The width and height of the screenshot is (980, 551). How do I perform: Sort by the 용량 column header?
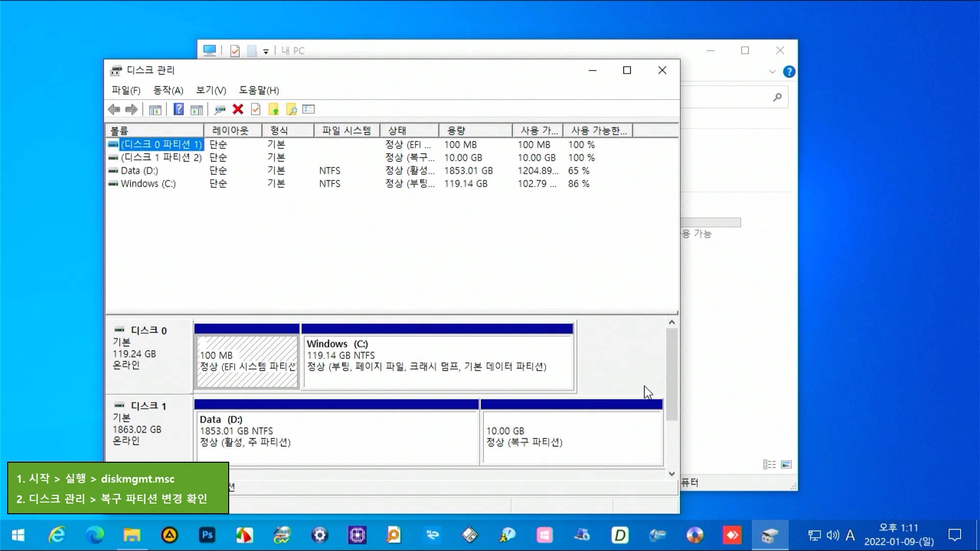click(475, 131)
